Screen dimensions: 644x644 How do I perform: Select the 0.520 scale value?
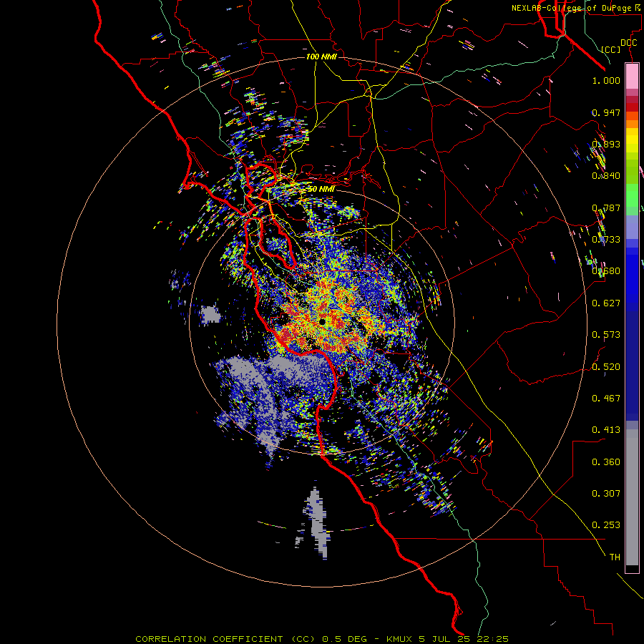point(606,367)
